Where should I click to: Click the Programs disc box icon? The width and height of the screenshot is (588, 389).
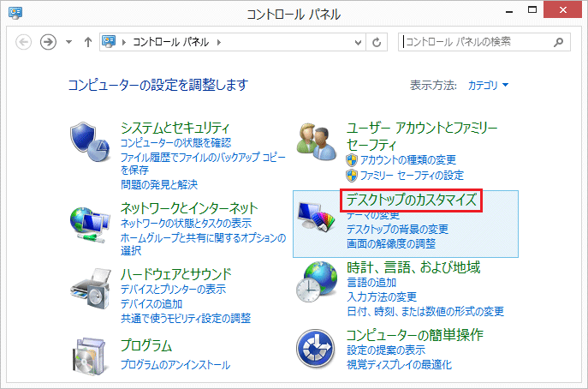tap(90, 355)
